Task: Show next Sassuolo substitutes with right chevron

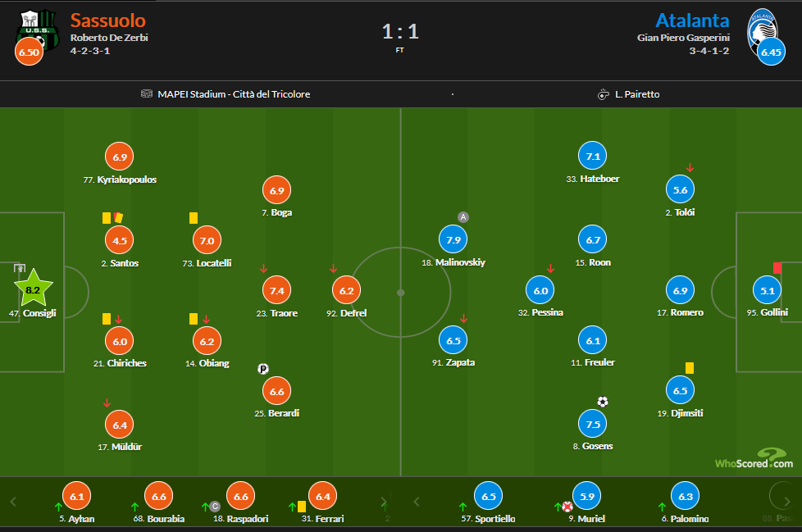Action: click(x=384, y=502)
